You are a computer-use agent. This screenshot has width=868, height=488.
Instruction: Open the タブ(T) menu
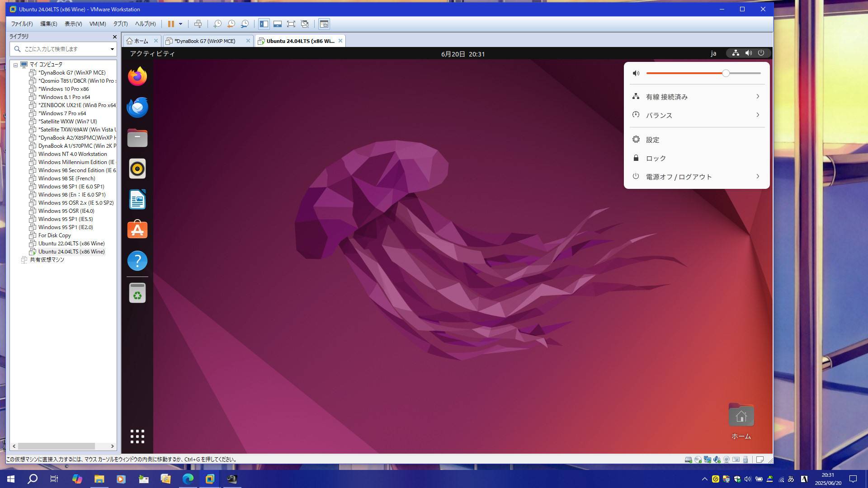[x=120, y=24]
